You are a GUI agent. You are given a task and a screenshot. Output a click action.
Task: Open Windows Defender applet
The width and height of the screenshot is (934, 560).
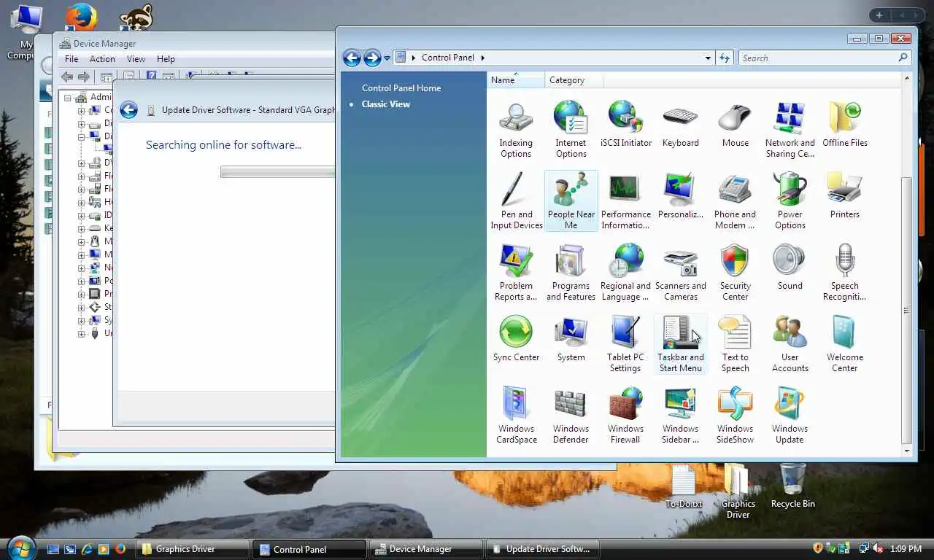(571, 416)
